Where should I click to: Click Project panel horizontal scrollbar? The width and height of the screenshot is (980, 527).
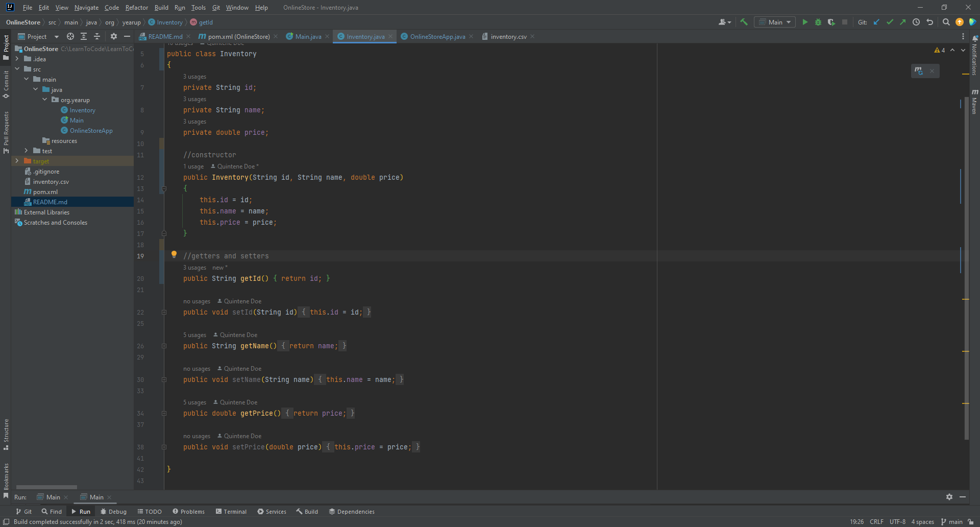pyautogui.click(x=46, y=487)
